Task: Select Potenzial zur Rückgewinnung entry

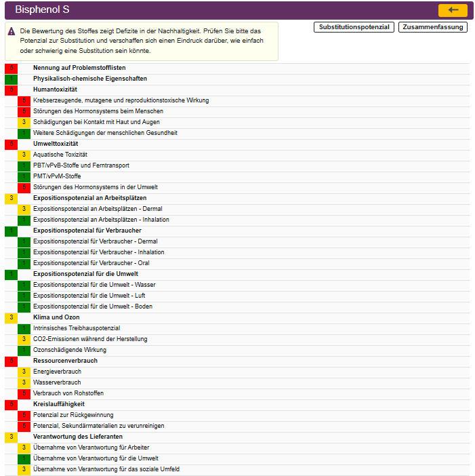Action: pyautogui.click(x=73, y=415)
